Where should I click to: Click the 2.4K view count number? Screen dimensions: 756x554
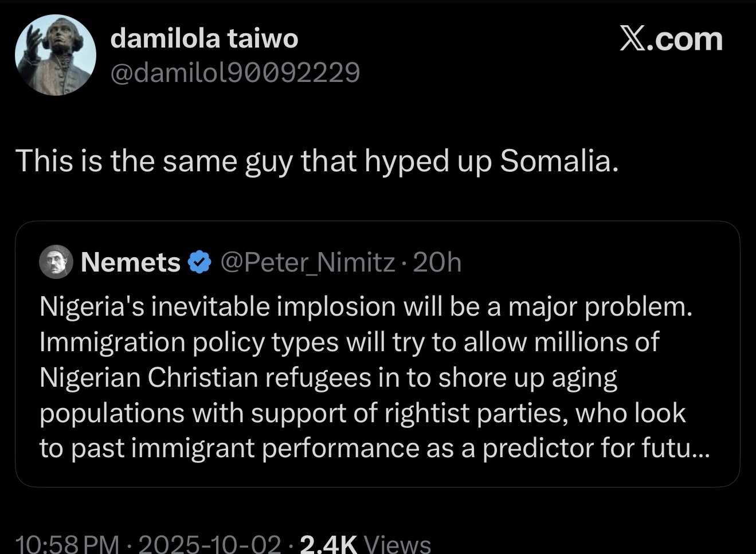[x=329, y=544]
